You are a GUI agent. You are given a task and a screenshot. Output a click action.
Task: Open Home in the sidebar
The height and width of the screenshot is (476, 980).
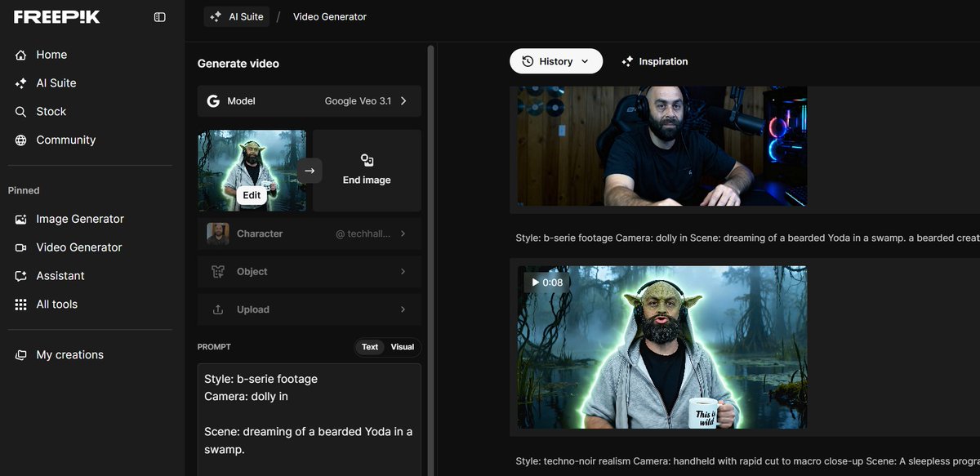(51, 55)
